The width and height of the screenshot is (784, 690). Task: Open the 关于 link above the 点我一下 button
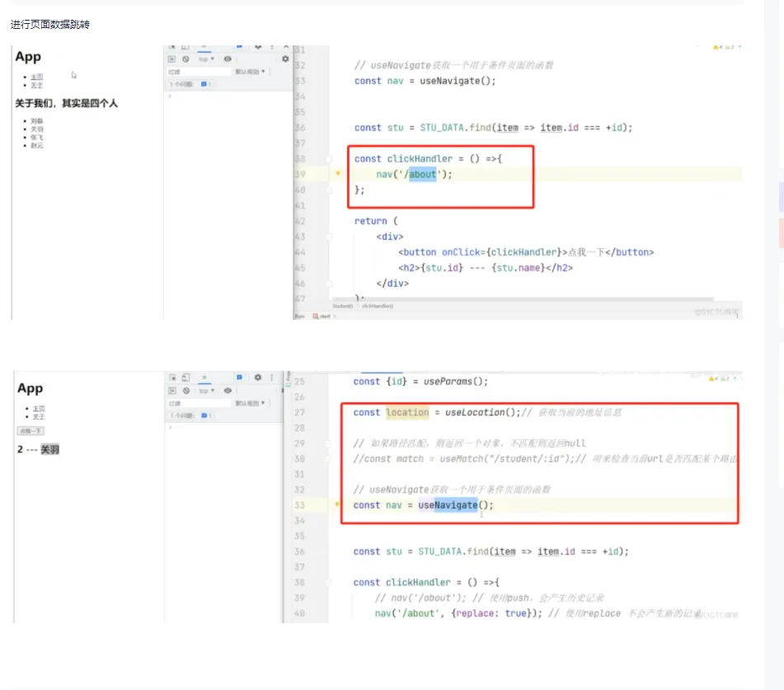39,416
